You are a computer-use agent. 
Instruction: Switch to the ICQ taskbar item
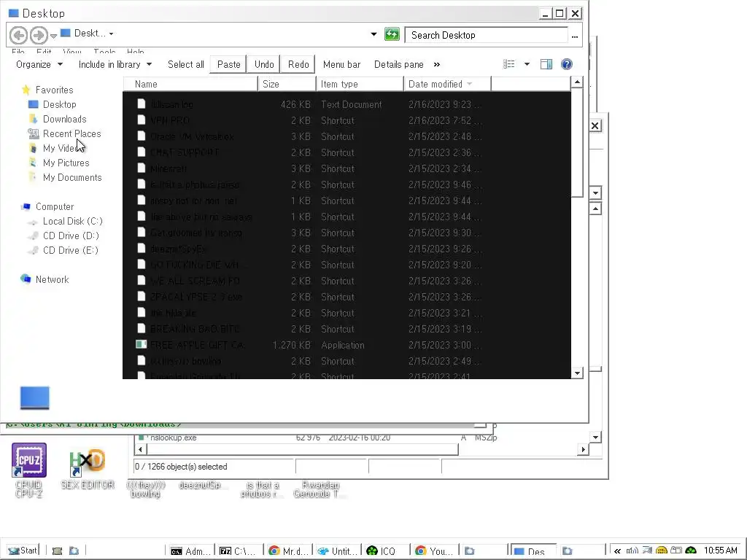(x=385, y=551)
